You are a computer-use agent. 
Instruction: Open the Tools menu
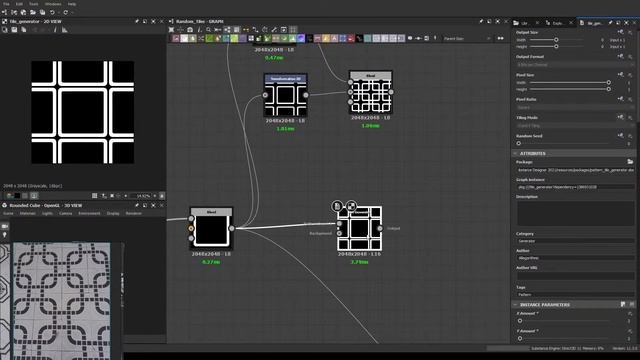point(33,4)
